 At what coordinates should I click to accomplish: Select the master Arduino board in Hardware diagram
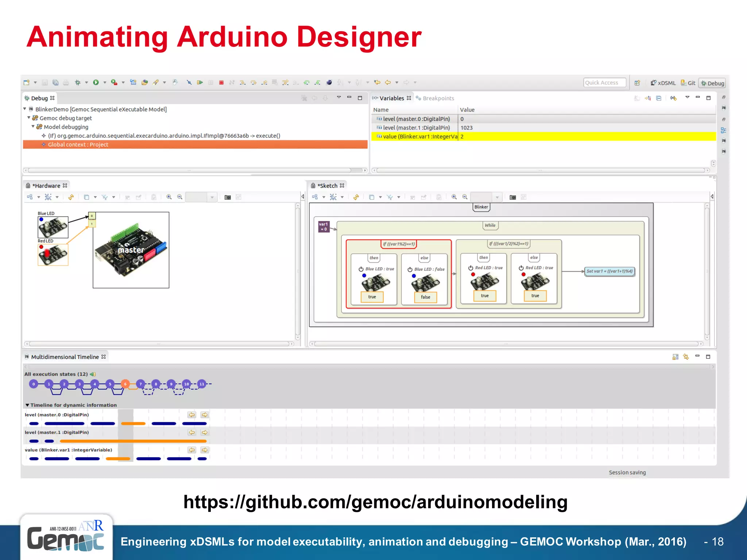(x=131, y=250)
